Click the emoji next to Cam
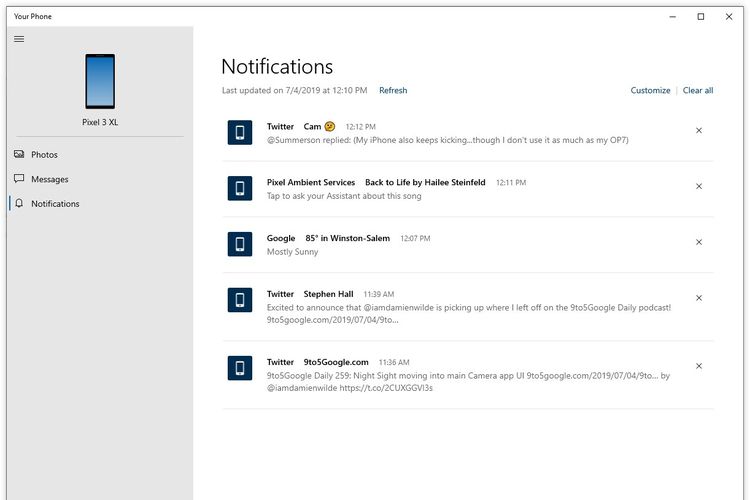Screen dimensions: 750x500 (330, 126)
